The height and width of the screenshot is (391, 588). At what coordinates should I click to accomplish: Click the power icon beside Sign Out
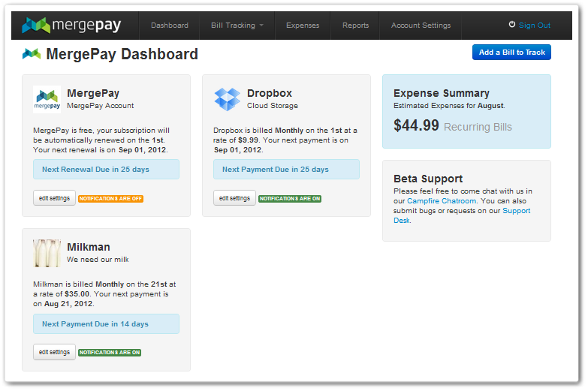coord(512,25)
